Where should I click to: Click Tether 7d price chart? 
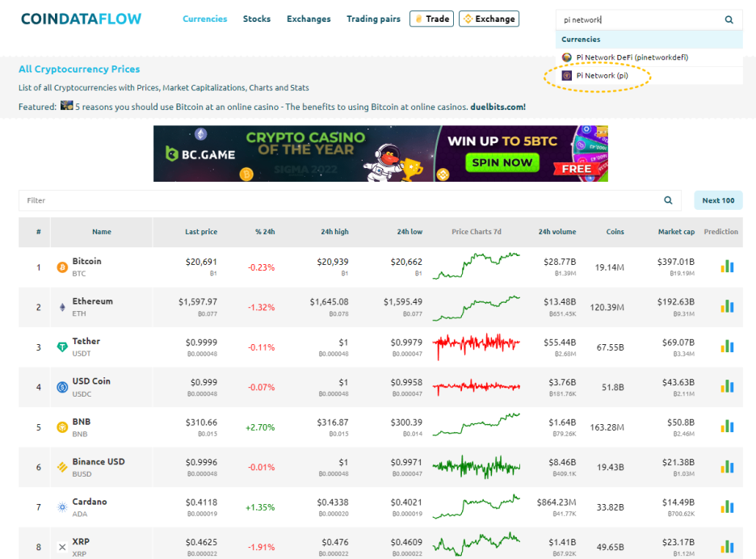click(477, 346)
